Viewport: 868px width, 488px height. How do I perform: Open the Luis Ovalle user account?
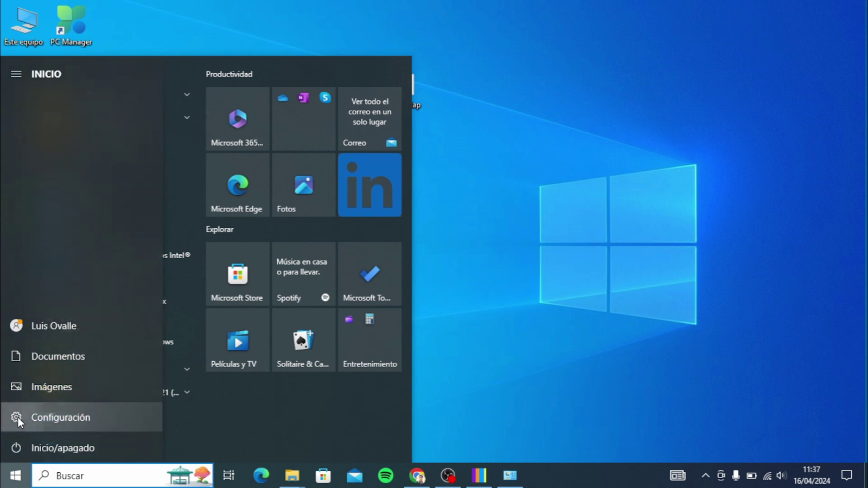click(81, 325)
